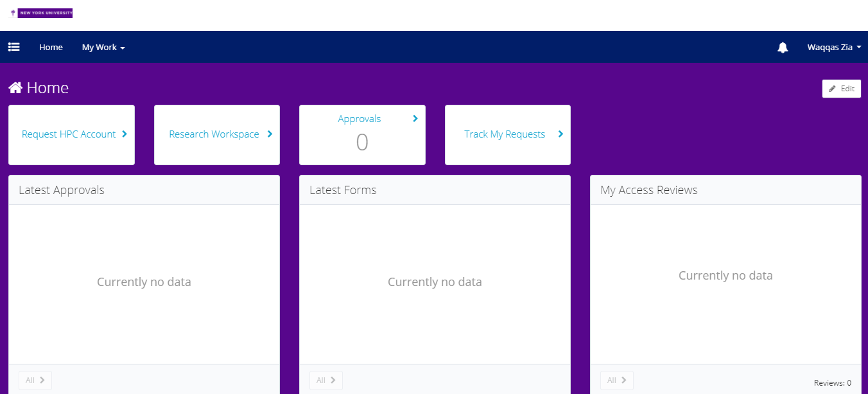
Task: Click the New York University logo
Action: [42, 13]
